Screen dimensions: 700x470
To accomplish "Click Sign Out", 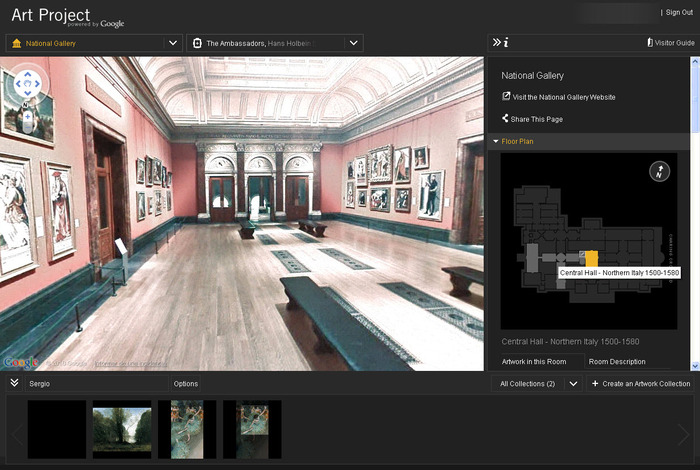I will (679, 12).
